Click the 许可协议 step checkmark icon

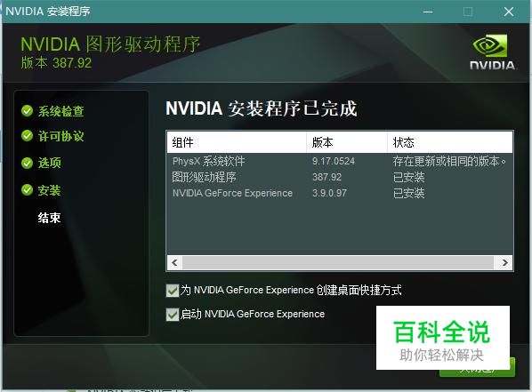(27, 136)
